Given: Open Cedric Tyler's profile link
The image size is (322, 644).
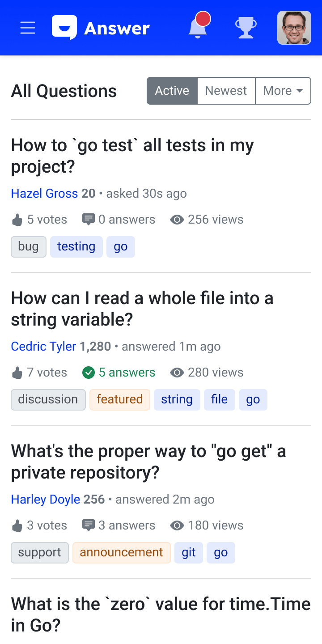Looking at the screenshot, I should coord(43,347).
